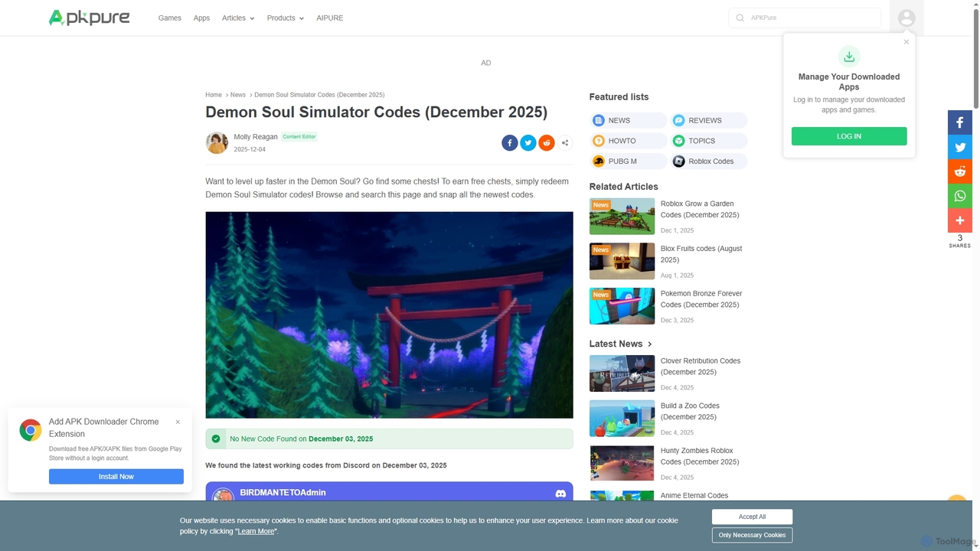Click the search magnifier icon
980x551 pixels.
click(740, 18)
